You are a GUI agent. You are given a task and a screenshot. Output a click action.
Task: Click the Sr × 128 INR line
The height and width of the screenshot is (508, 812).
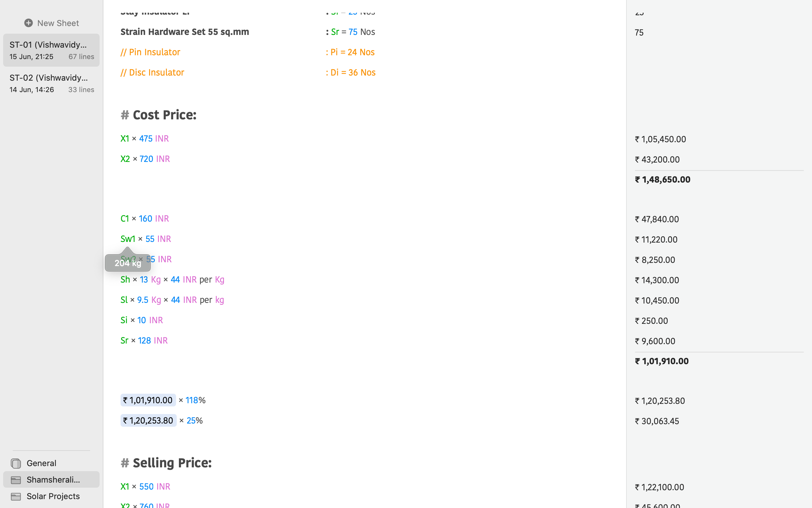tap(144, 340)
